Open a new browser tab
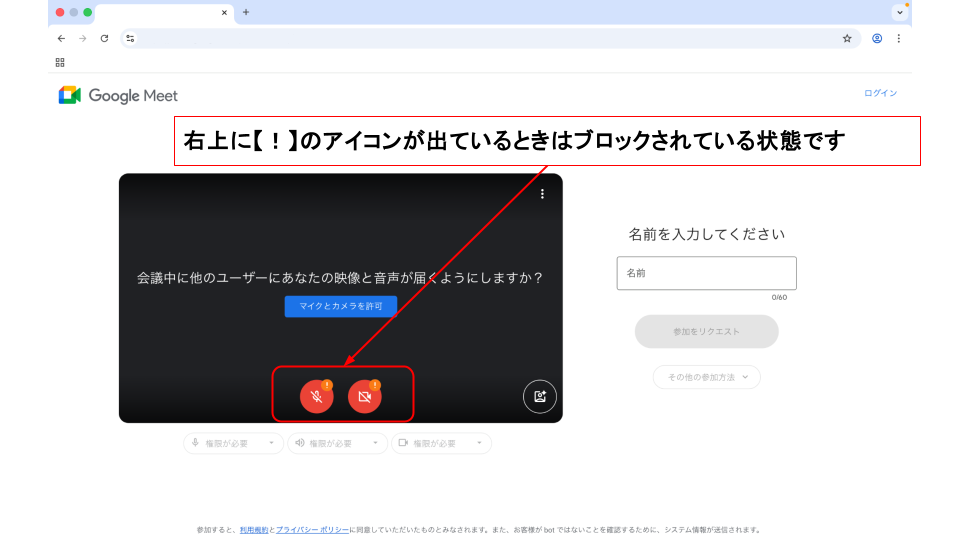Image resolution: width=960 pixels, height=540 pixels. pyautogui.click(x=246, y=12)
